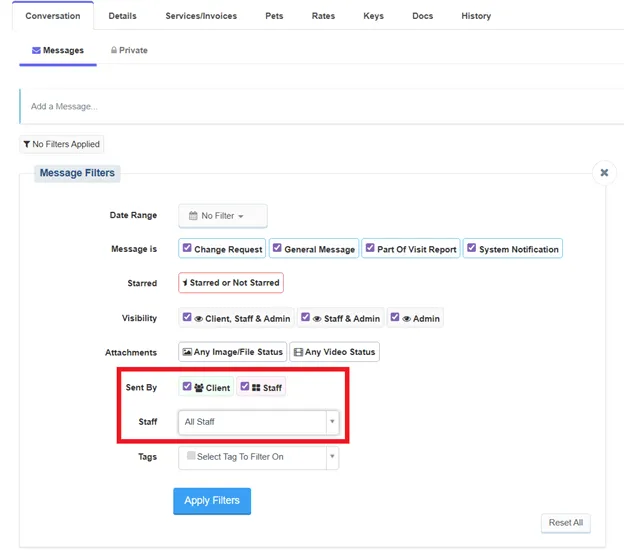Click the people icon beside Client
Screen dimensions: 624x553
(x=199, y=388)
